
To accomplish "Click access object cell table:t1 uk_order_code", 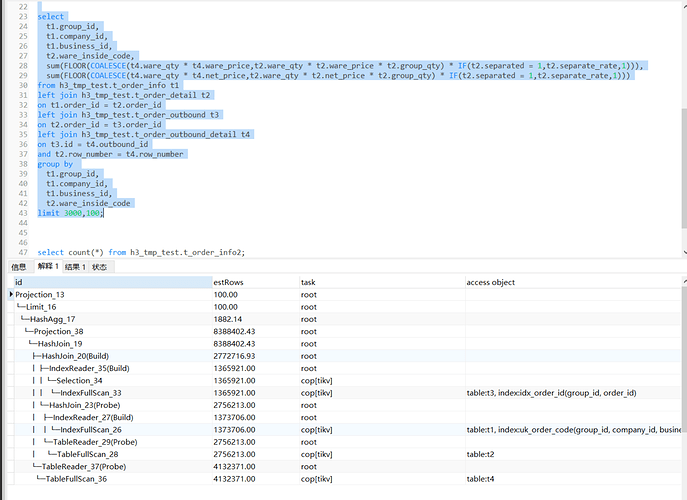I will click(x=573, y=429).
